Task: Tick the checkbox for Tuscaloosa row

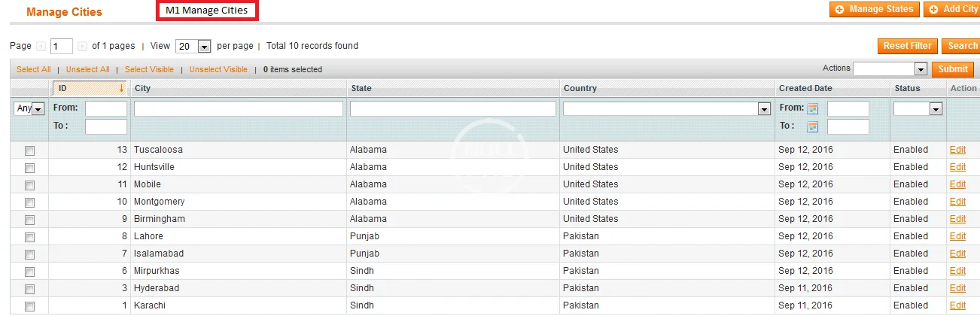Action: 30,150
